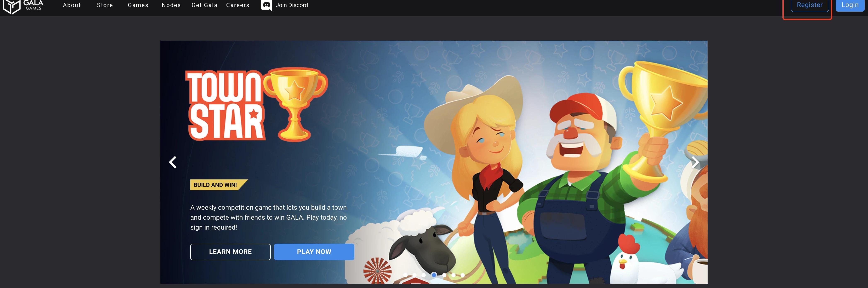Screen dimensions: 868x288
Task: Open Get Gala in navigation
Action: point(205,5)
